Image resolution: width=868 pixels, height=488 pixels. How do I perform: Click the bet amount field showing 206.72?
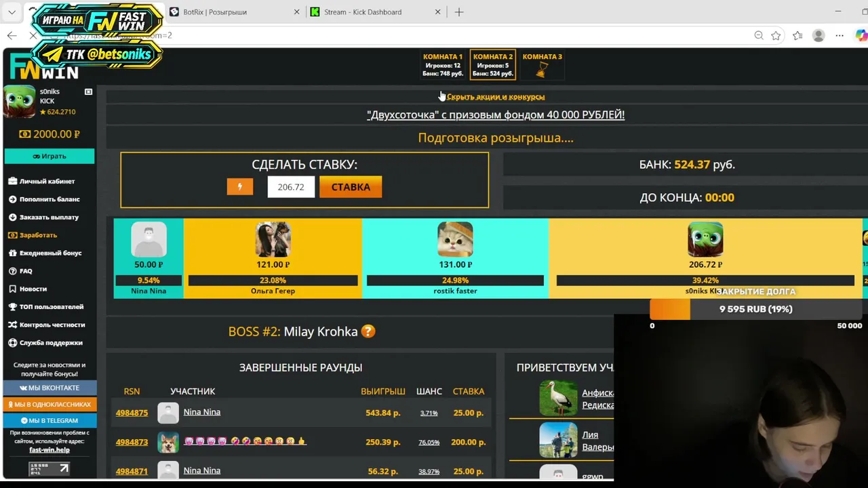291,187
